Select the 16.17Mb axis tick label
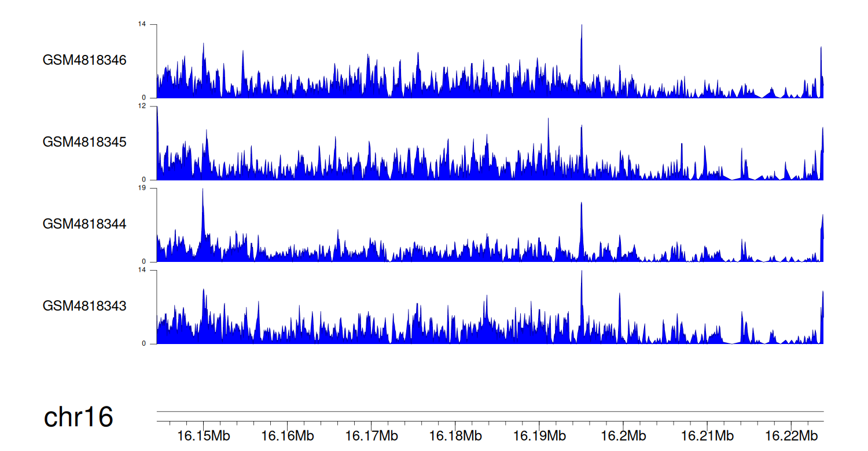Image resolution: width=868 pixels, height=451 pixels. point(372,435)
